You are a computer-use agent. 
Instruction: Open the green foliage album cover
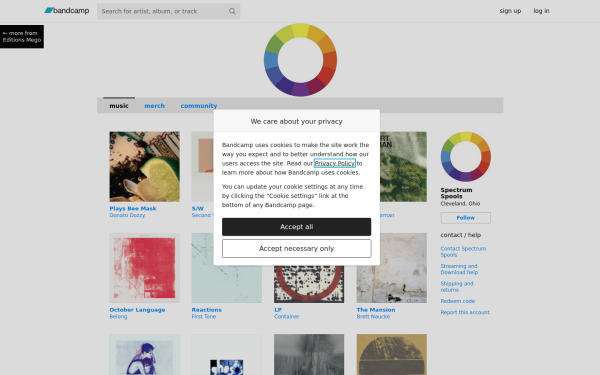coord(404,167)
